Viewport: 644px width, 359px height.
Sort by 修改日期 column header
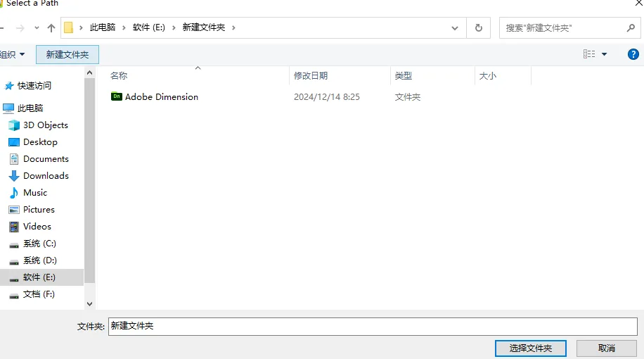click(x=311, y=75)
